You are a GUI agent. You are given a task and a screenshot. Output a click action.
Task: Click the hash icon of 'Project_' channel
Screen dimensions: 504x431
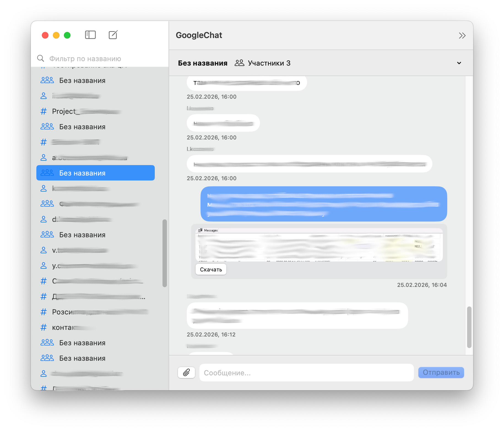click(x=44, y=111)
